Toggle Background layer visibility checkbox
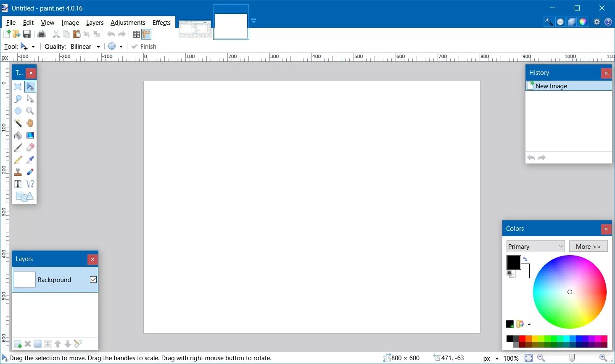This screenshot has width=615, height=364. click(x=93, y=280)
